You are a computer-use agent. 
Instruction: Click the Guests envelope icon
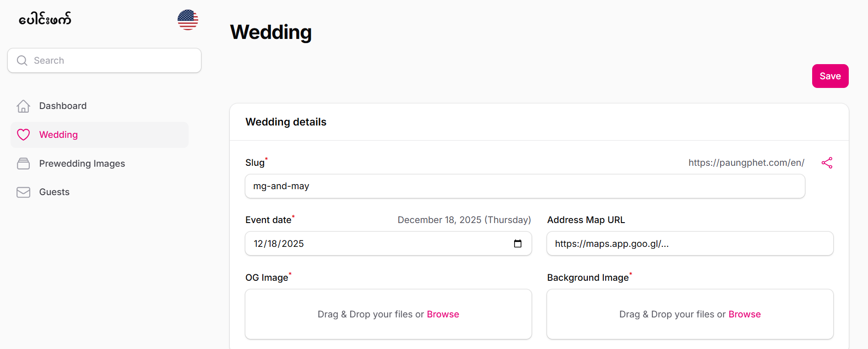point(23,192)
